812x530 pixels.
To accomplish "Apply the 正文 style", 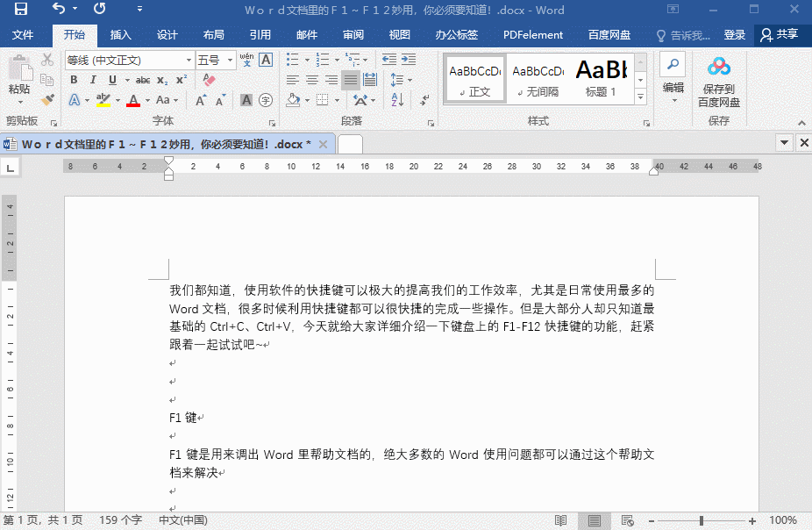I will (x=475, y=79).
